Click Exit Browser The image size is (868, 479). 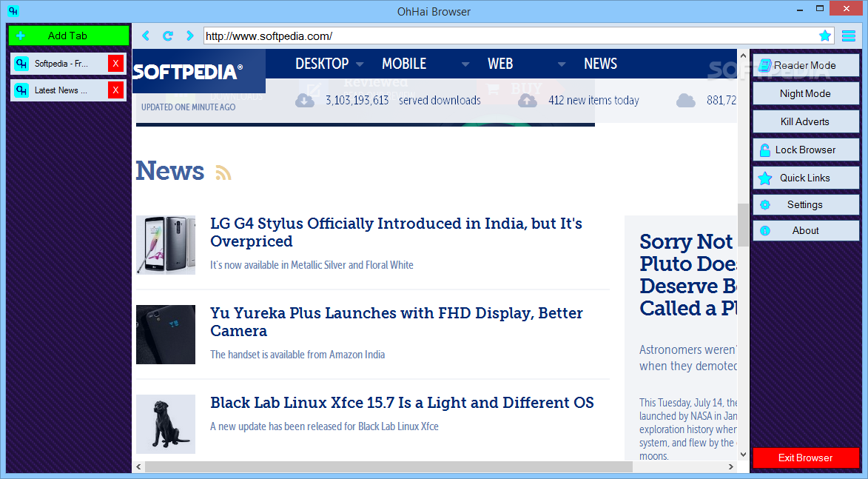pos(805,458)
